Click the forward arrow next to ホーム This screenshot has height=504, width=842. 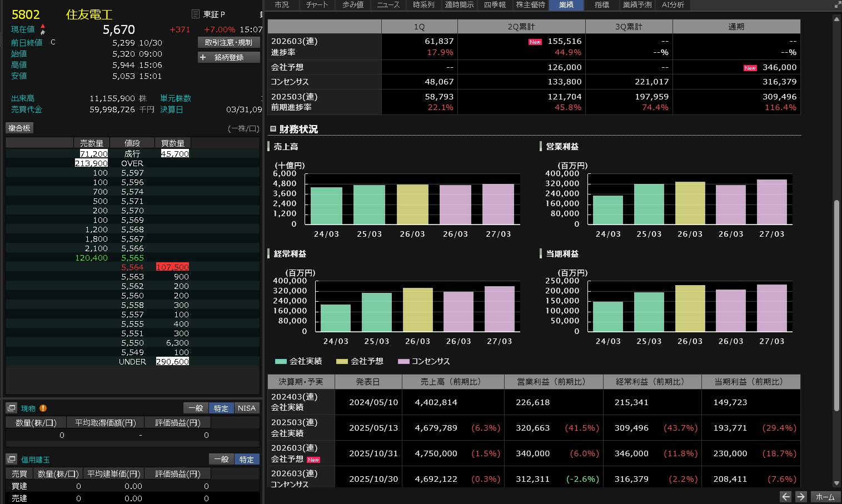800,497
